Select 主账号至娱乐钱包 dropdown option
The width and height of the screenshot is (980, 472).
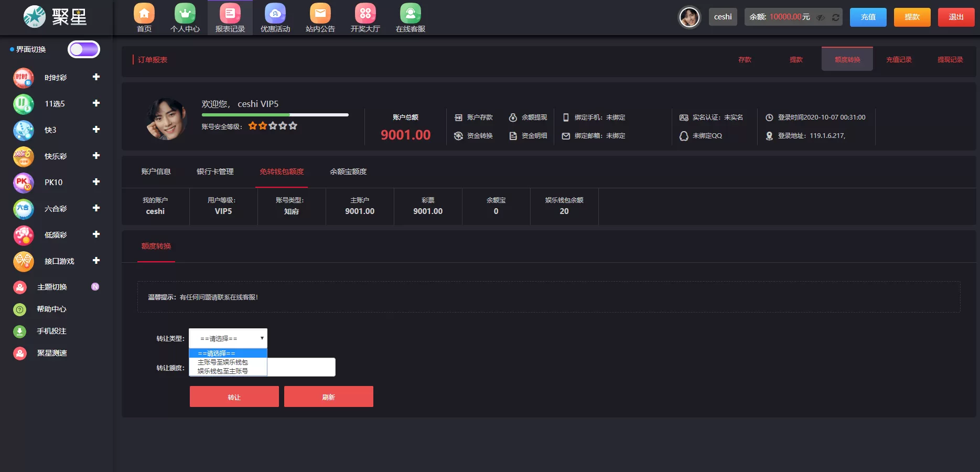[223, 362]
